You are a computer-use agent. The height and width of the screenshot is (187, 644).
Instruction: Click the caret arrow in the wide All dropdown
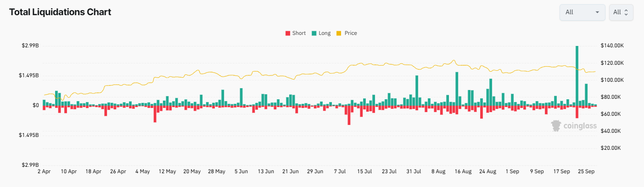pos(597,12)
